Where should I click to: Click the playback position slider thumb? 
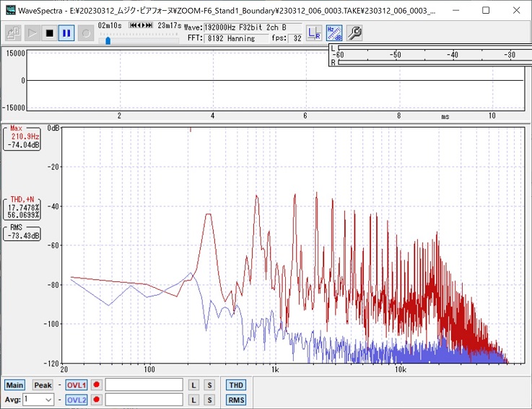click(108, 40)
